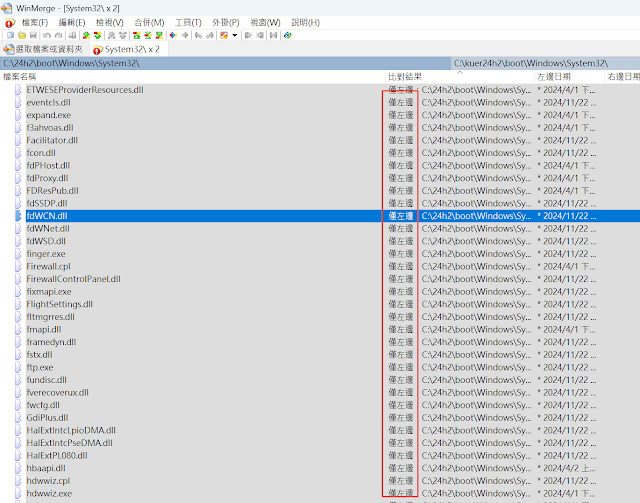
Task: Click the New document toolbar icon
Action: click(x=10, y=36)
